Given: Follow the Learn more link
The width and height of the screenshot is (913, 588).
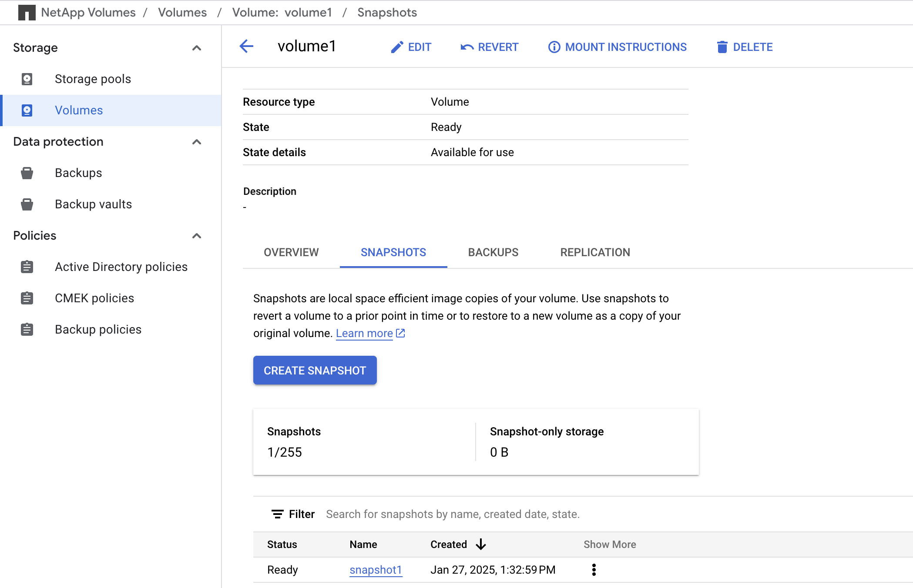Looking at the screenshot, I should pyautogui.click(x=364, y=333).
